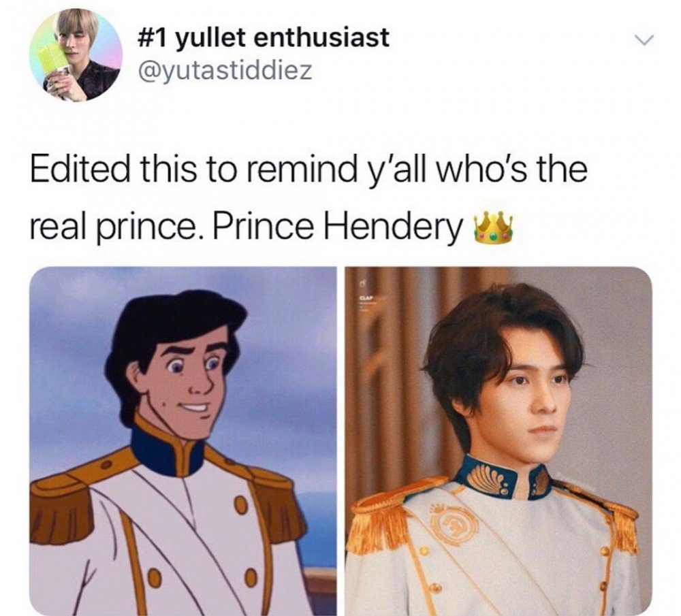Open the tweet options chevron menu
This screenshot has width=681, height=616.
[x=643, y=40]
